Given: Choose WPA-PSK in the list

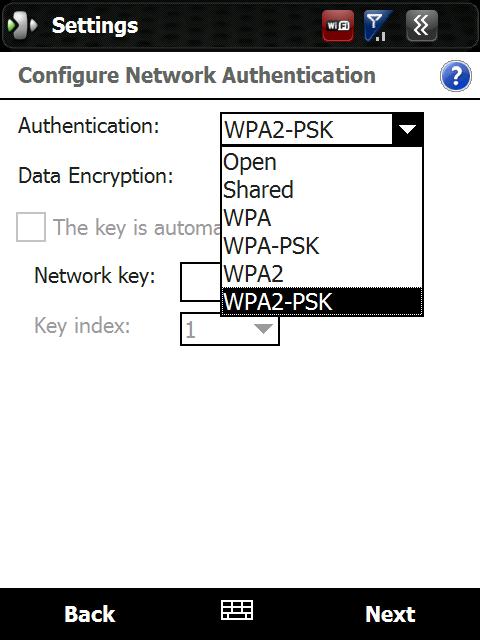Looking at the screenshot, I should (322, 245).
